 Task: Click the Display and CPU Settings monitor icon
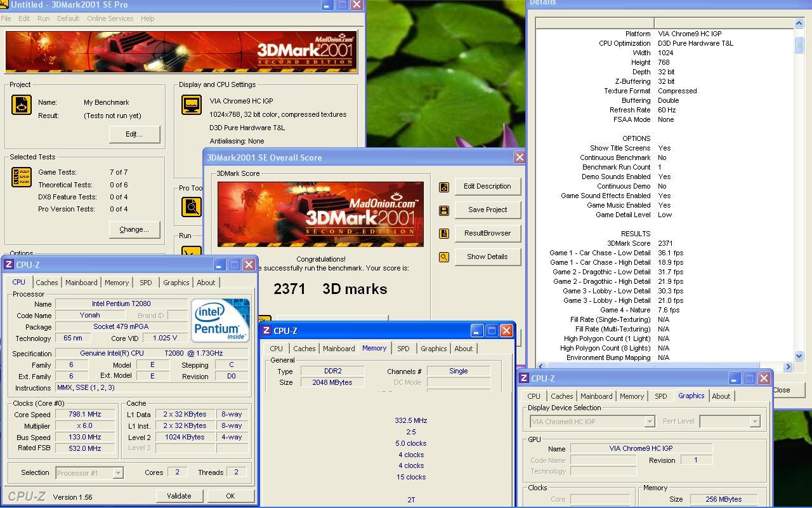(192, 105)
